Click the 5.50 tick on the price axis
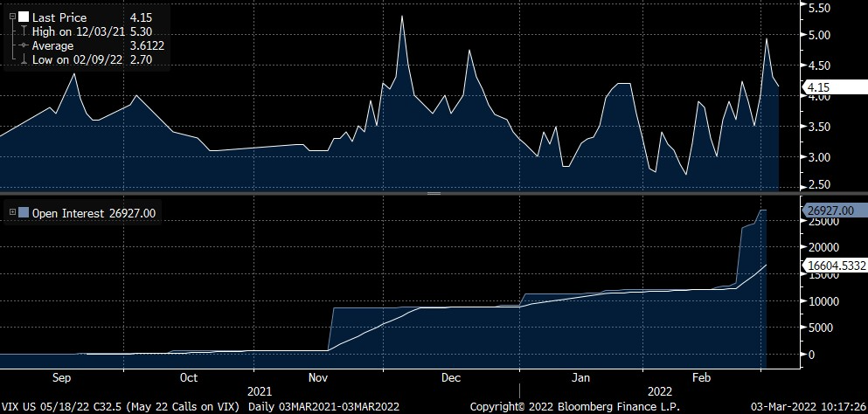This screenshot has height=414, width=868. [x=817, y=8]
